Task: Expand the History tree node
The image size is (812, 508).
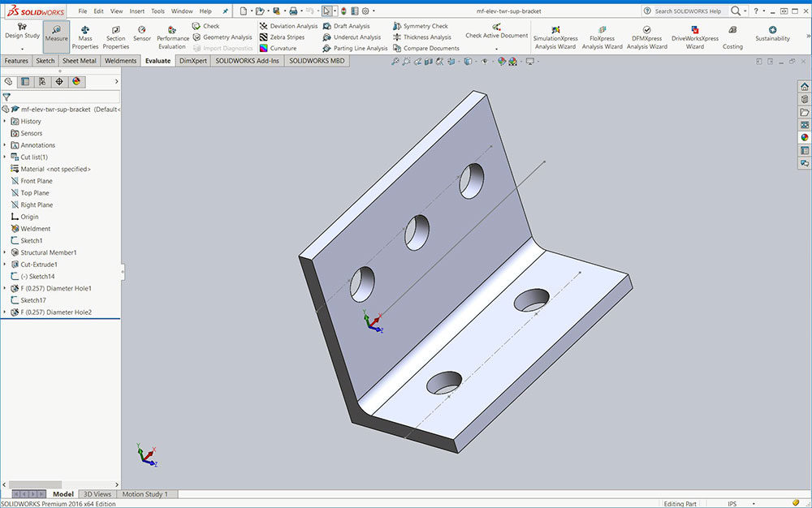Action: (5, 121)
